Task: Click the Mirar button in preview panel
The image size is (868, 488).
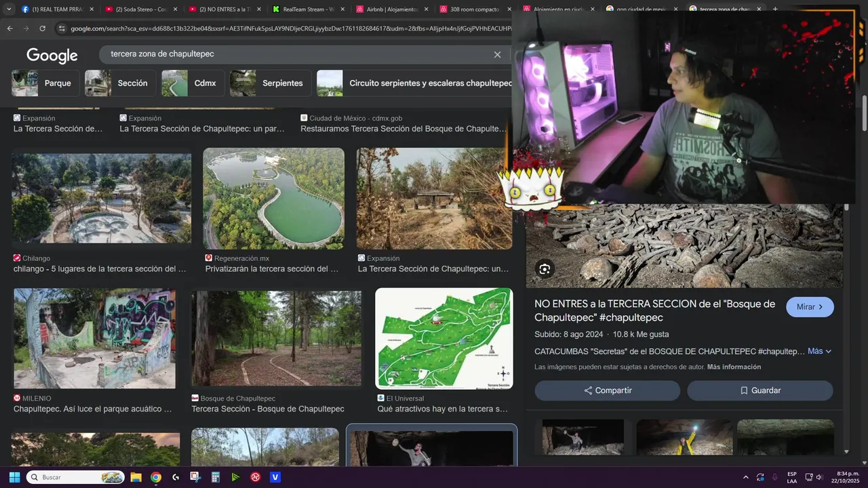Action: click(x=810, y=307)
